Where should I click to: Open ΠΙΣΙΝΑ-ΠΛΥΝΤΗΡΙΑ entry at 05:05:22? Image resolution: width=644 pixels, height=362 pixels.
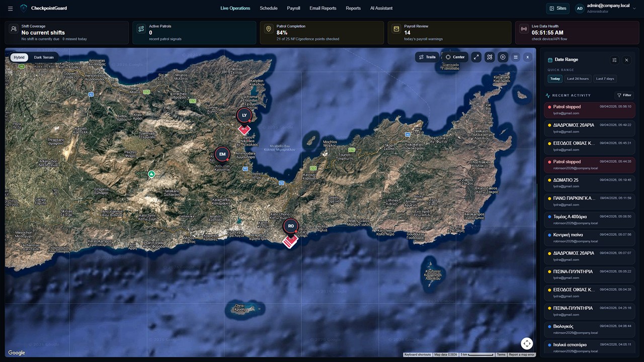coord(590,275)
